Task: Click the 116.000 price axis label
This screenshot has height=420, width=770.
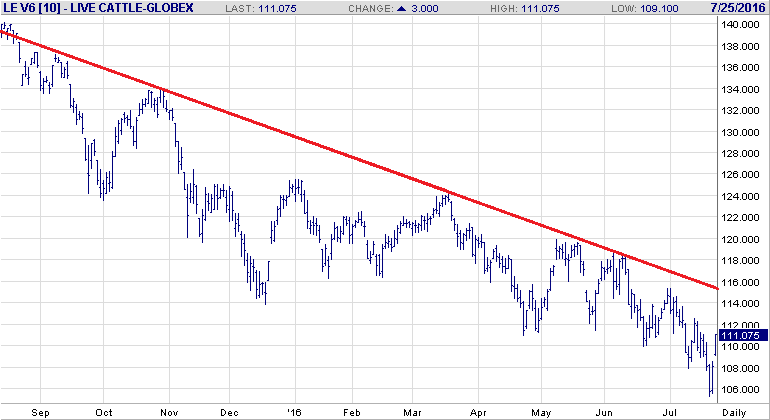Action: coord(742,282)
